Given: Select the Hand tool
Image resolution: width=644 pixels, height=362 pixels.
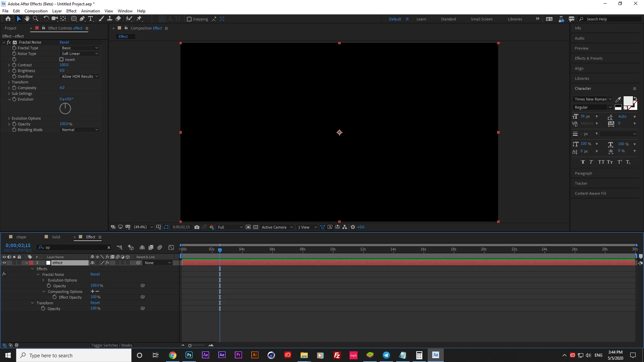Looking at the screenshot, I should (27, 19).
